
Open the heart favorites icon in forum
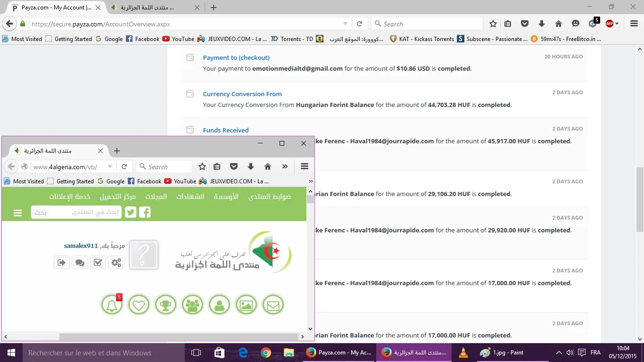click(x=139, y=305)
